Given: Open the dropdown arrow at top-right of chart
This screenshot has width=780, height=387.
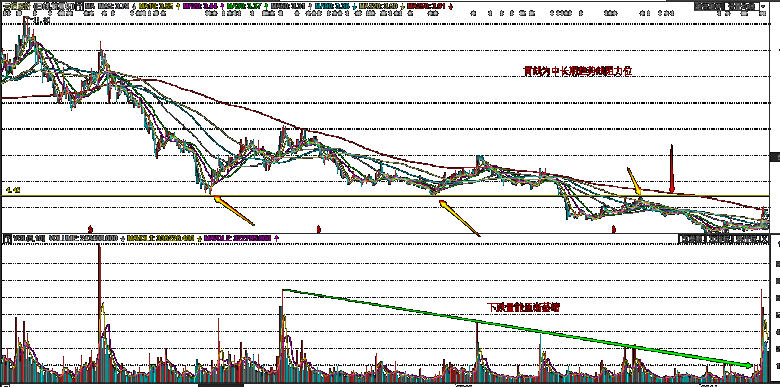Looking at the screenshot, I should point(763,6).
